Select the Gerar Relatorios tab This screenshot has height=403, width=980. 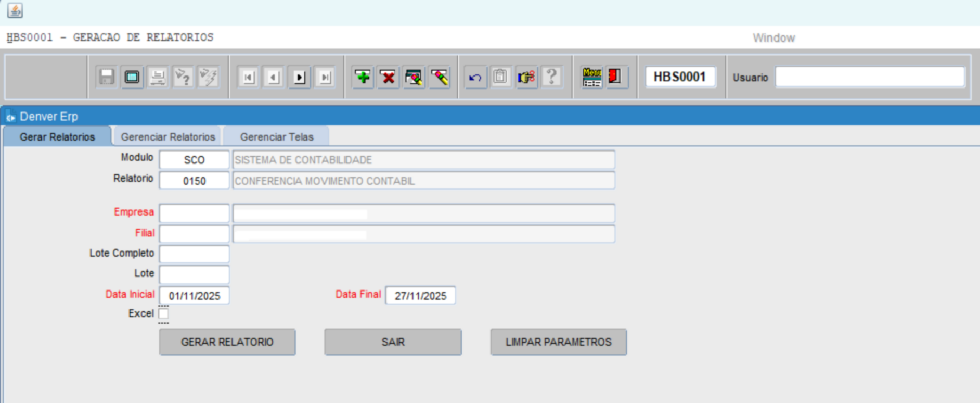pyautogui.click(x=57, y=137)
